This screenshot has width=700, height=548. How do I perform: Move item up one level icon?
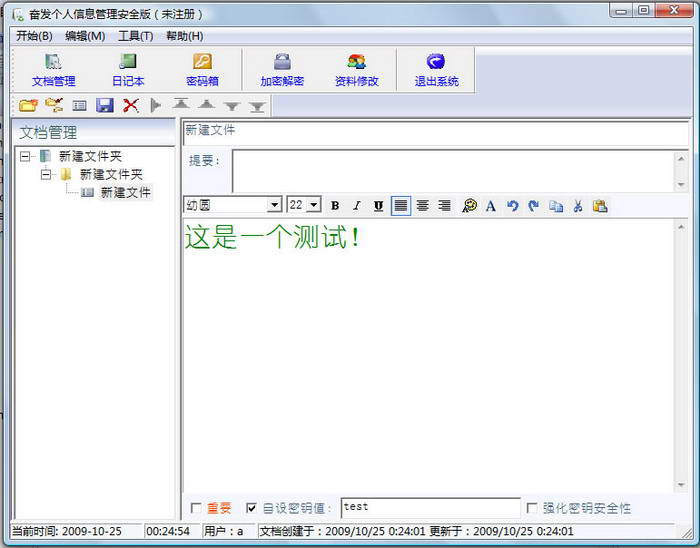pos(206,105)
